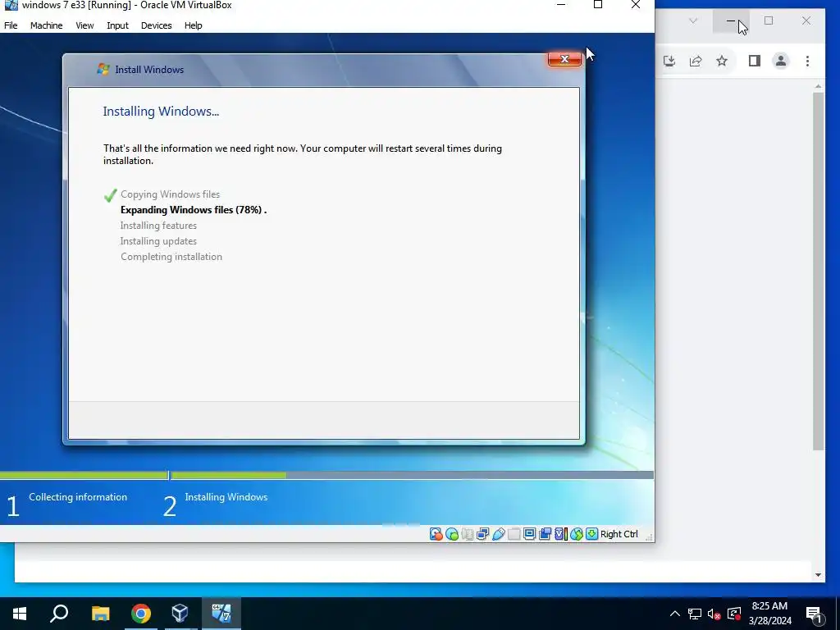Open VirtualBox Manager cube icon in taskbar

(180, 614)
